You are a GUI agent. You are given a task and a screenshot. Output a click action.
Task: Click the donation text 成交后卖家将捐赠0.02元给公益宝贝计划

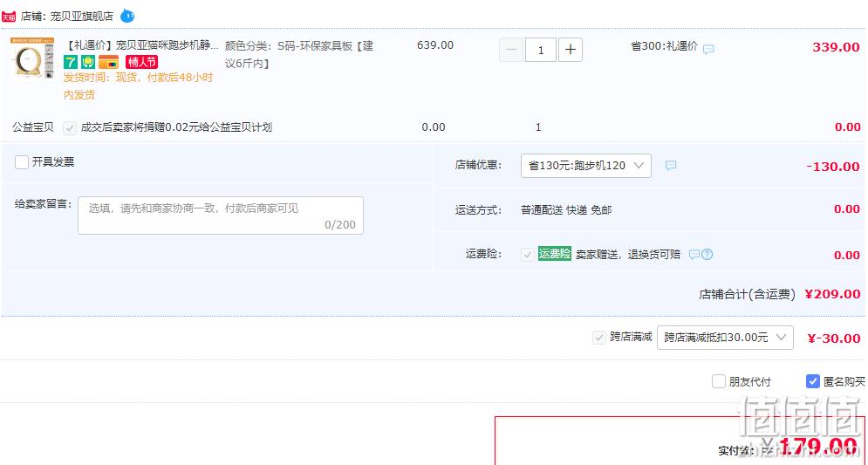point(176,127)
